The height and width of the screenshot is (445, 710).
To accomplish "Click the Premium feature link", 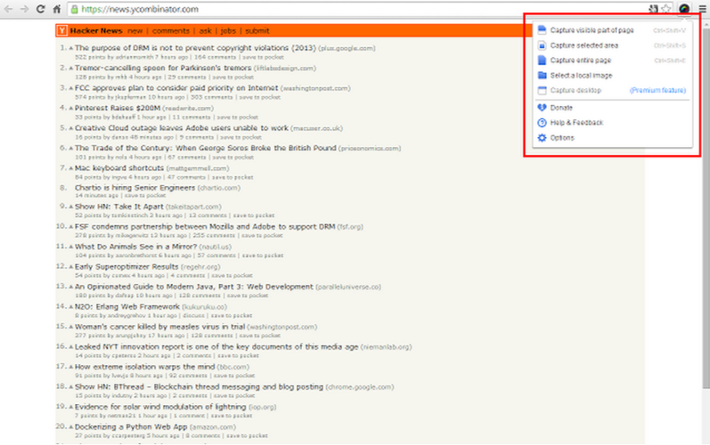I will [x=657, y=90].
